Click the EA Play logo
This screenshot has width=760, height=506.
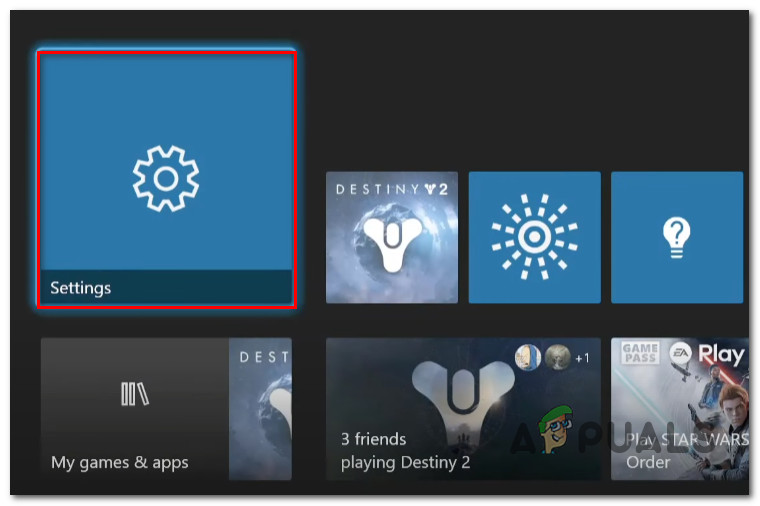(x=707, y=354)
